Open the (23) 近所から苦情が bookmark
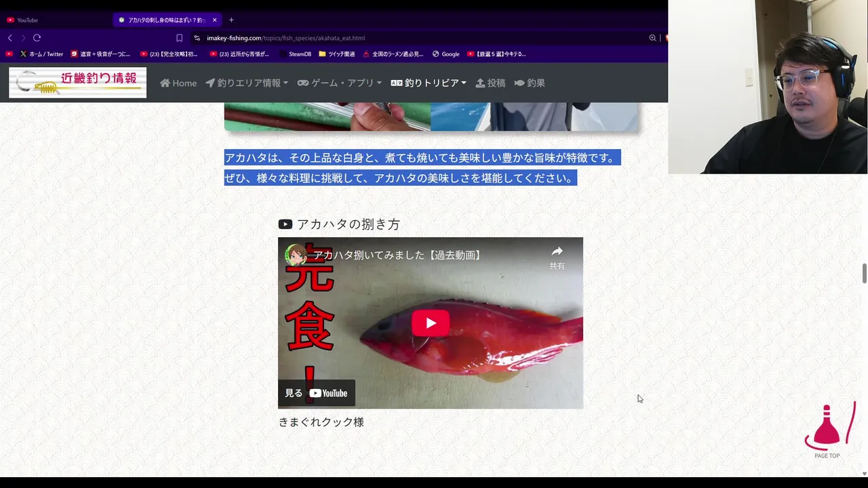This screenshot has height=488, width=868. click(x=239, y=54)
